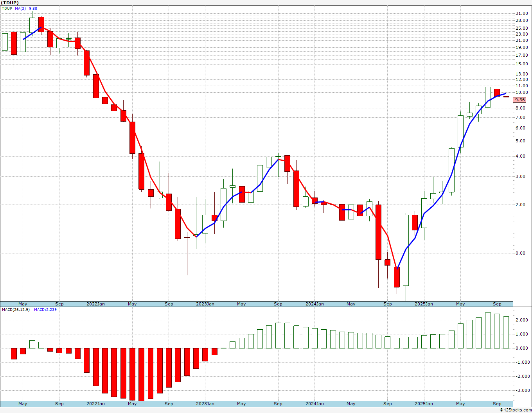
Task: Click the -2.000 MACD axis label
Action: (522, 376)
